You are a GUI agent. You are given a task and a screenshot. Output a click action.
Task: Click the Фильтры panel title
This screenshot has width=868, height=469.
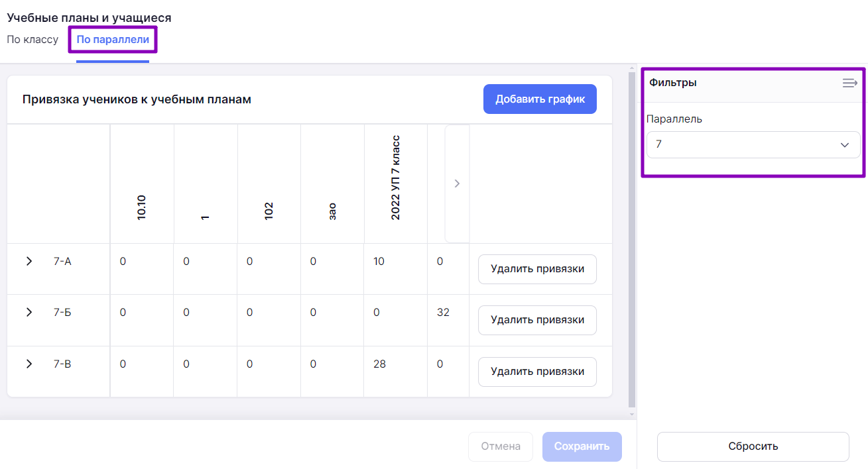click(x=672, y=83)
